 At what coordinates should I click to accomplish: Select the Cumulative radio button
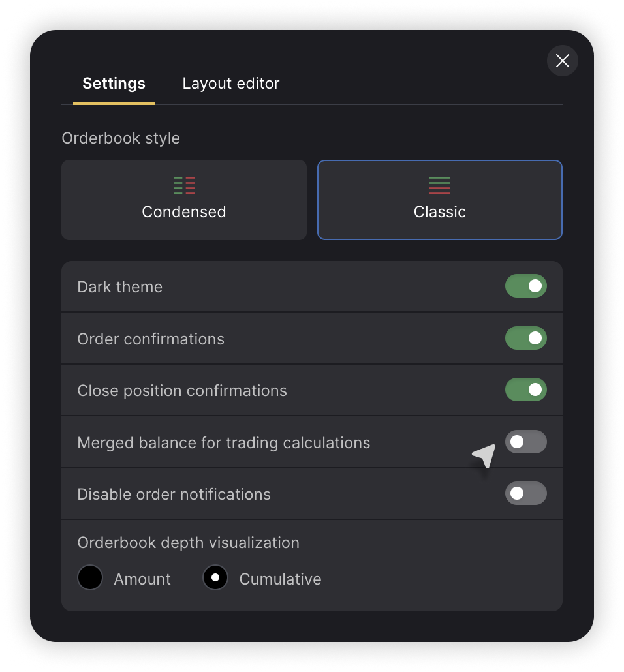tap(215, 577)
